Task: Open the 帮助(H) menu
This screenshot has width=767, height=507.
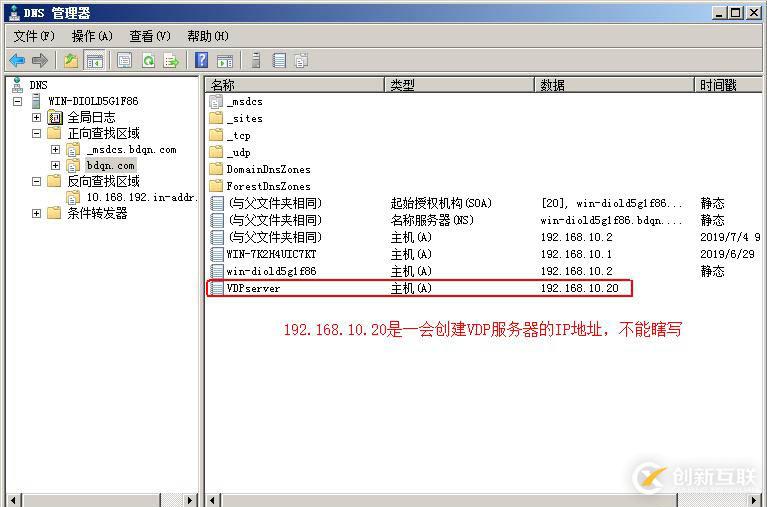Action: 208,36
